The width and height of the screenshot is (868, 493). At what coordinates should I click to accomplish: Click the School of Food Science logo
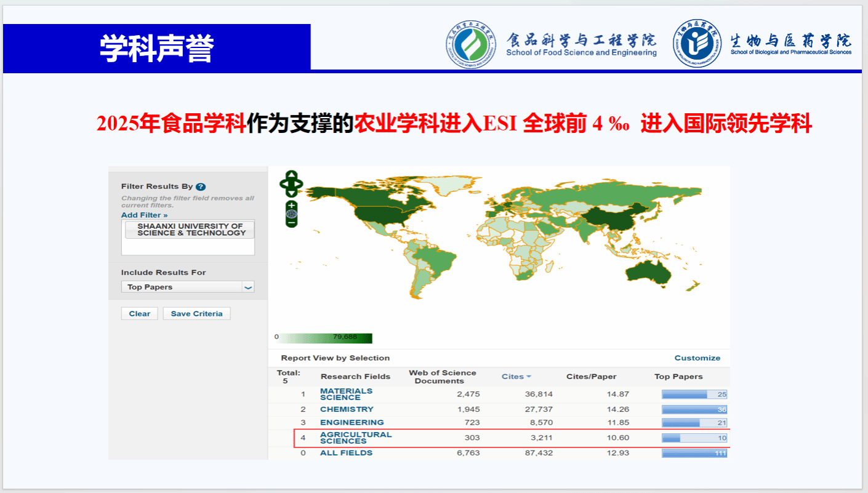coord(471,45)
